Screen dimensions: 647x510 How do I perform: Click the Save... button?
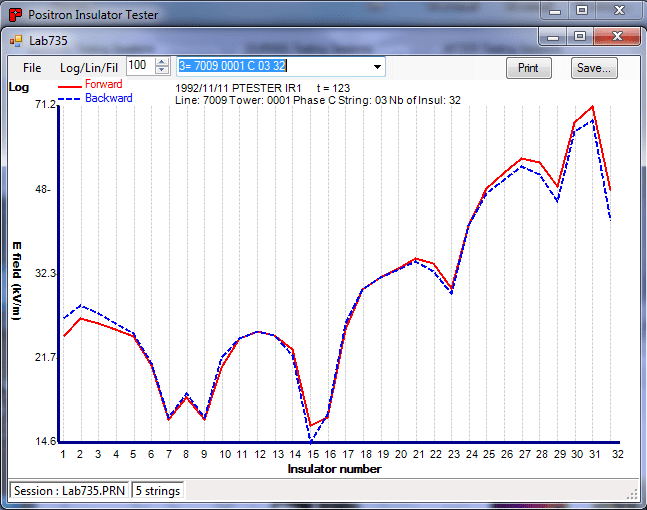tap(594, 68)
